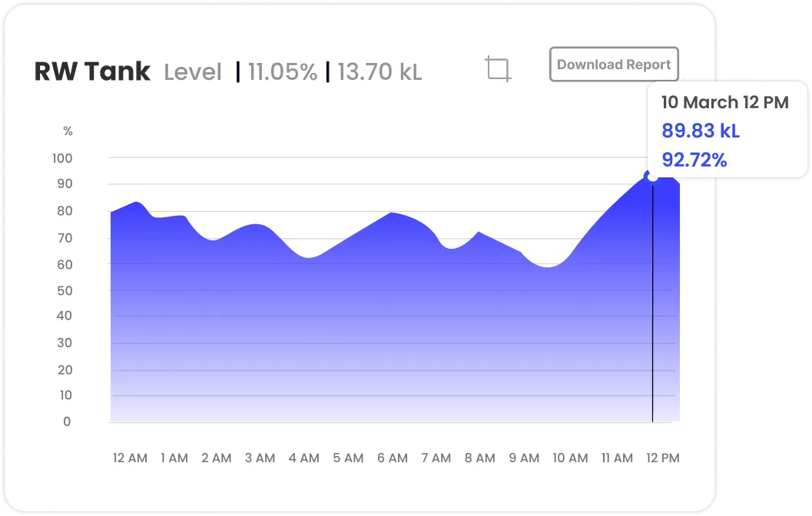Screen dimensions: 812x516
Task: Click the 89.83 kL value in the tooltip
Action: tap(701, 131)
